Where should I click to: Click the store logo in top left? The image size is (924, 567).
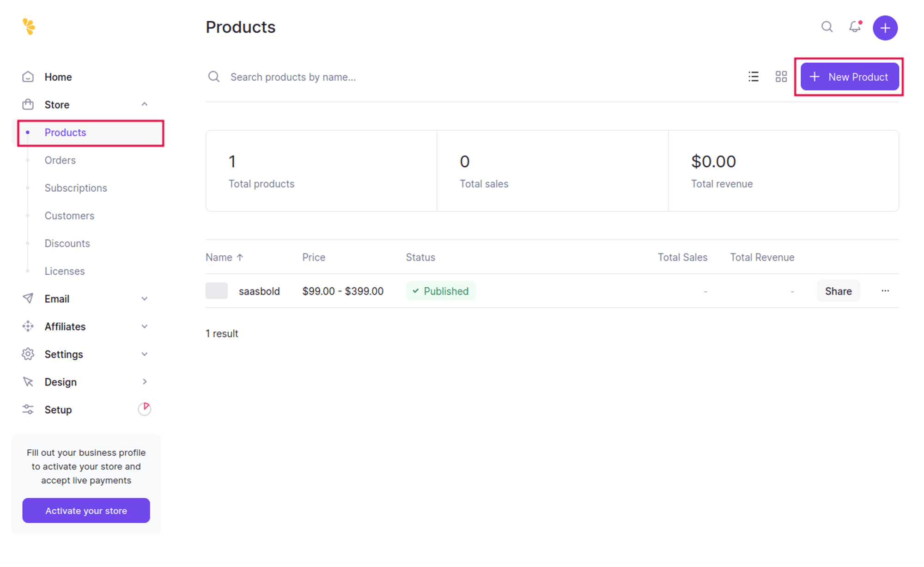tap(29, 27)
